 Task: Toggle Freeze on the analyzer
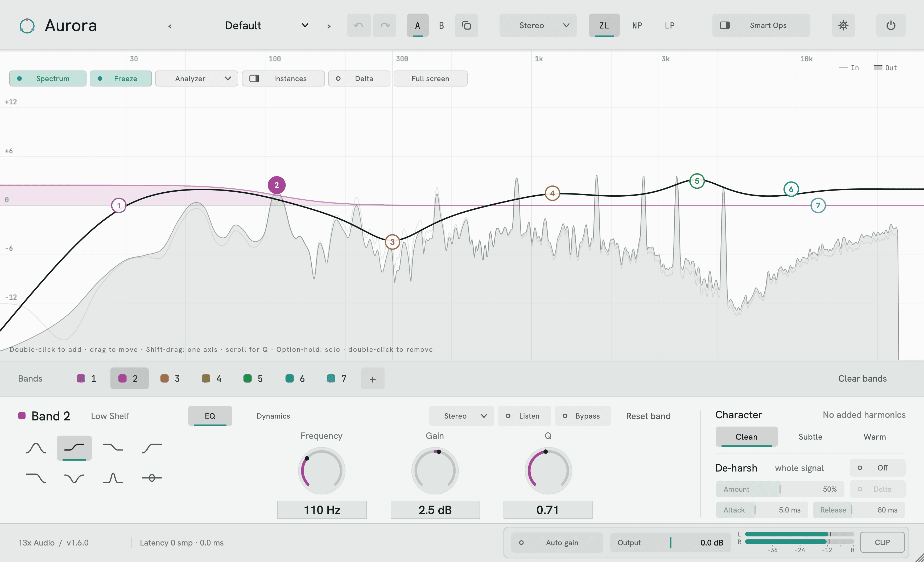[121, 79]
